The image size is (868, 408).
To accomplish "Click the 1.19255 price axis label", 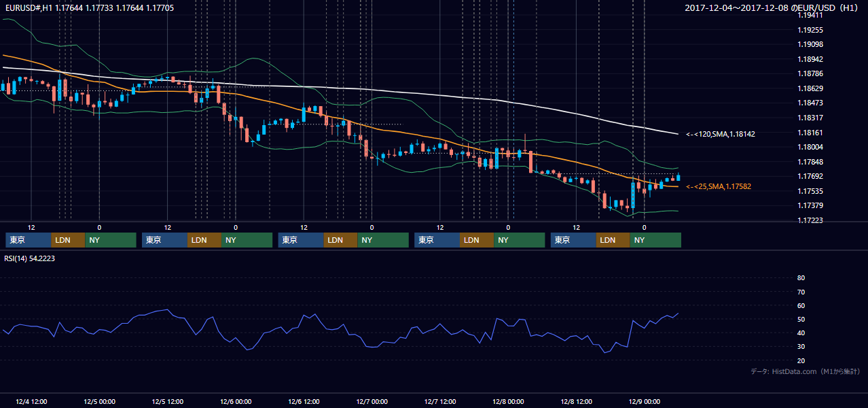I will [810, 30].
